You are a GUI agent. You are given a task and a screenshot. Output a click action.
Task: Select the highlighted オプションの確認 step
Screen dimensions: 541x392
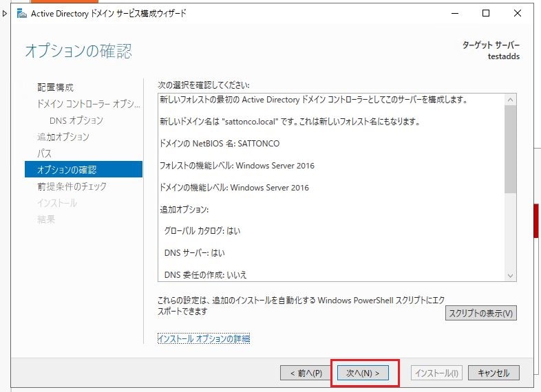click(x=83, y=169)
